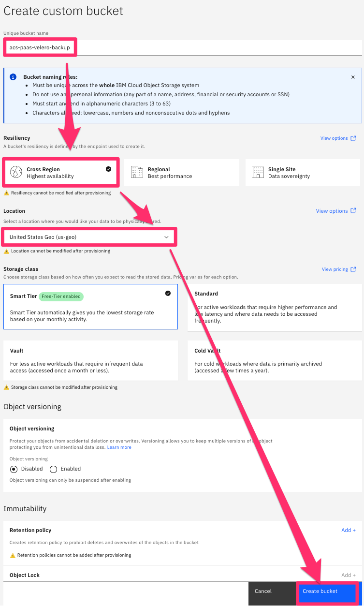
Task: Select the Single Site resiliency card
Action: coord(303,173)
